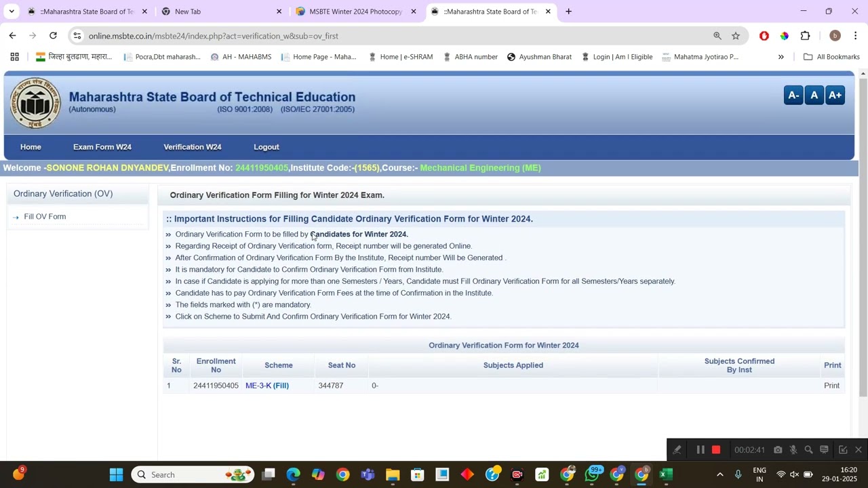
Task: Click the recorder whiteboard icon
Action: tap(824, 450)
